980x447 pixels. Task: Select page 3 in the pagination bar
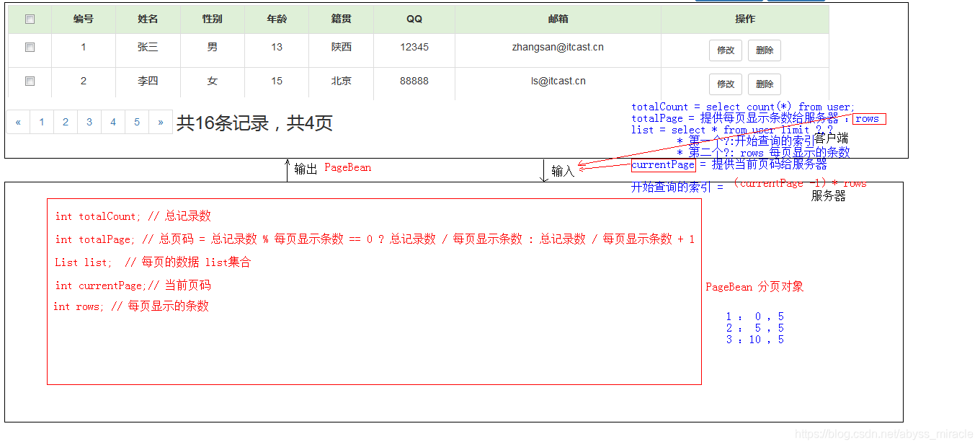point(89,122)
